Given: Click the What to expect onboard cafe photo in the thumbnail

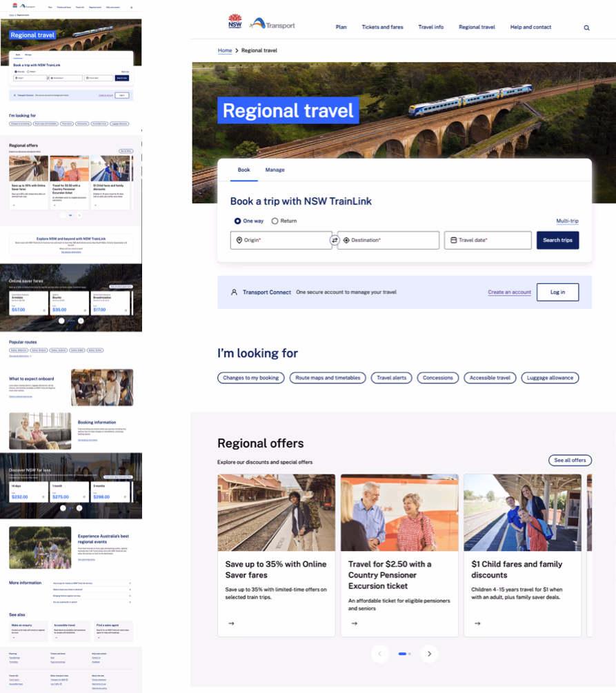Looking at the screenshot, I should 102,388.
